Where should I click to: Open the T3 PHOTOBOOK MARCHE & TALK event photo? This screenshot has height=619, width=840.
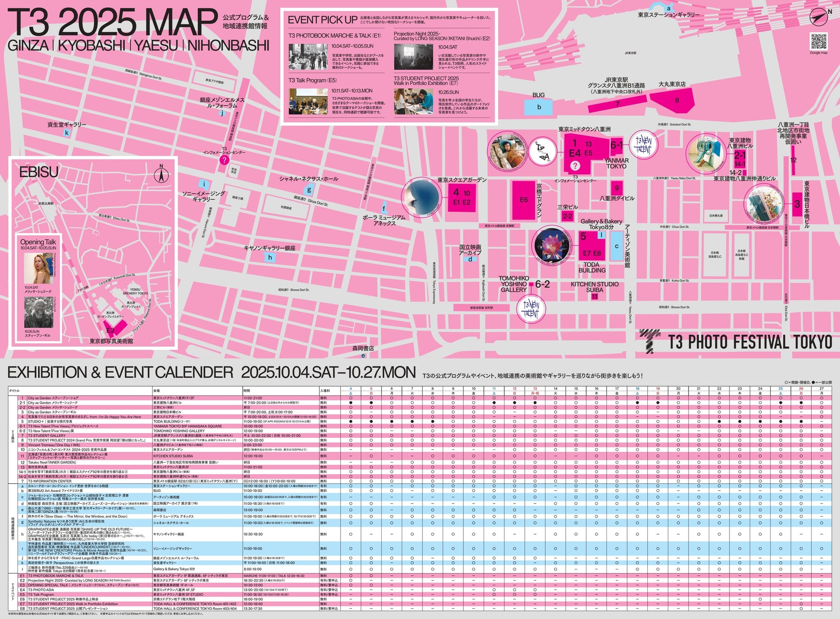308,57
